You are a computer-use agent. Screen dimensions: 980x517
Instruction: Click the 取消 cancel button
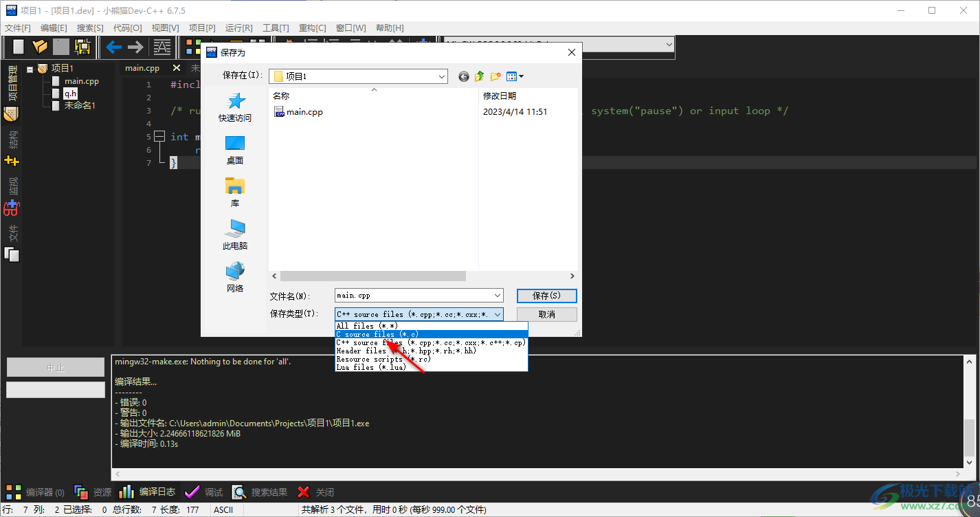click(547, 314)
